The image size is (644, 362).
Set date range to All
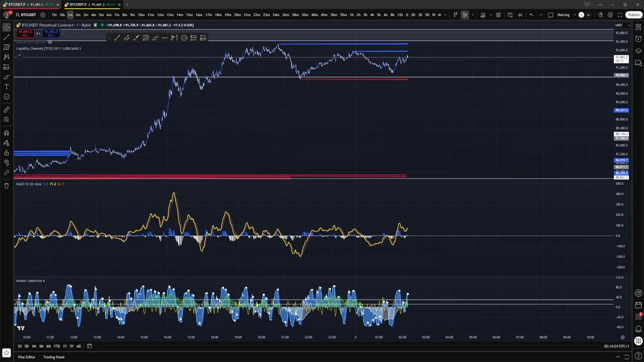pyautogui.click(x=78, y=346)
